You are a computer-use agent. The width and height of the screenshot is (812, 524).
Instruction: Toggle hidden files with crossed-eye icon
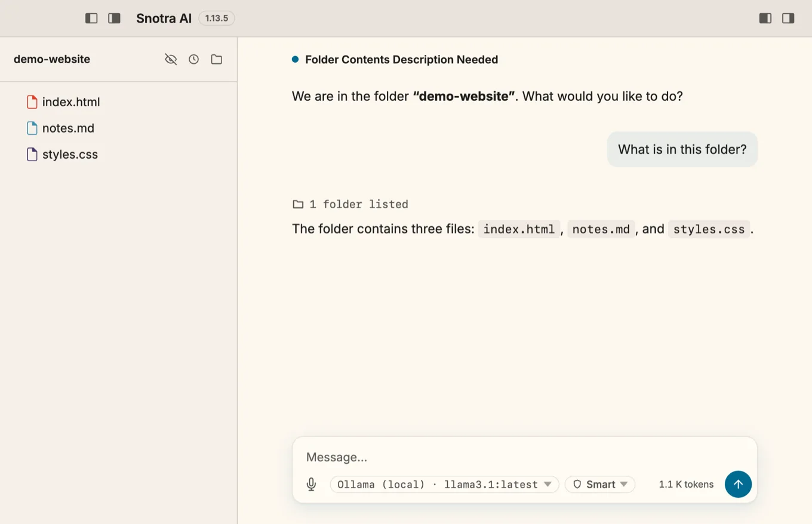[171, 59]
